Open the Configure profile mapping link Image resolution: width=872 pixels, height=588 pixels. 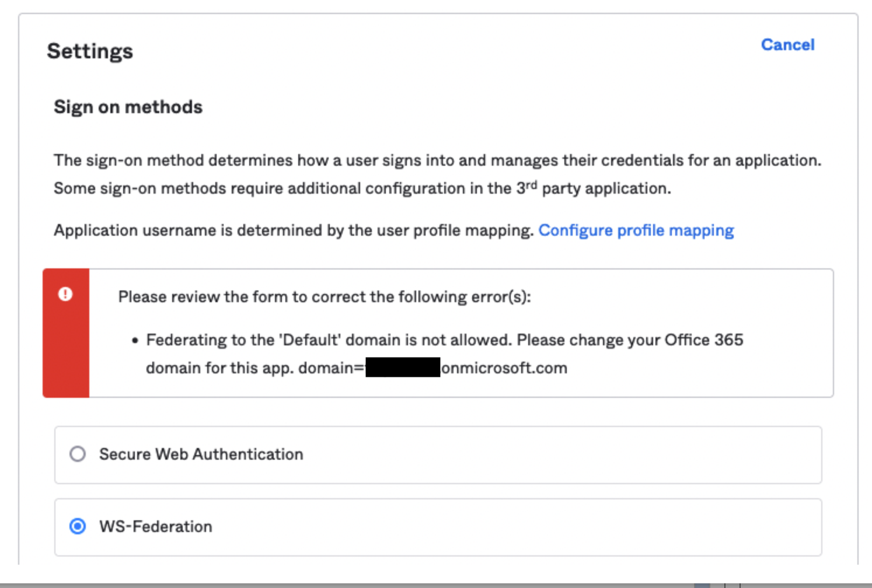[x=636, y=230]
